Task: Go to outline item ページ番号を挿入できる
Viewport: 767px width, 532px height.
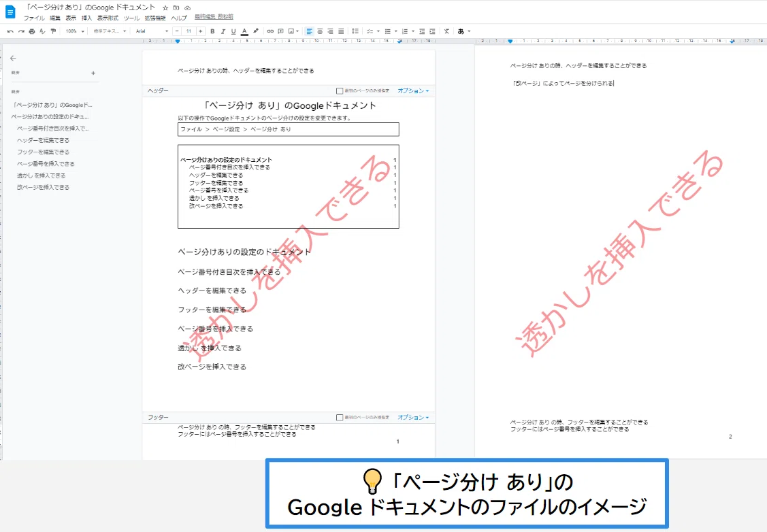Action: tap(46, 164)
